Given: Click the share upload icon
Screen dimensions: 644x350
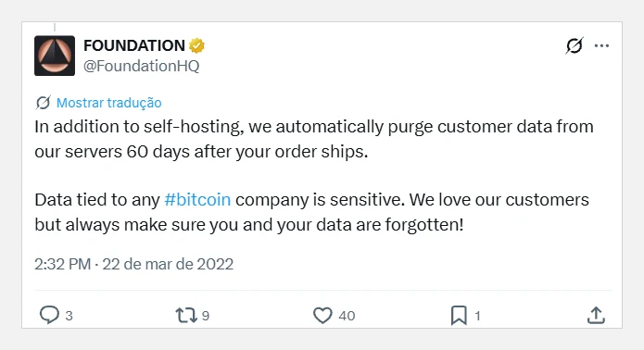Looking at the screenshot, I should click(x=596, y=315).
